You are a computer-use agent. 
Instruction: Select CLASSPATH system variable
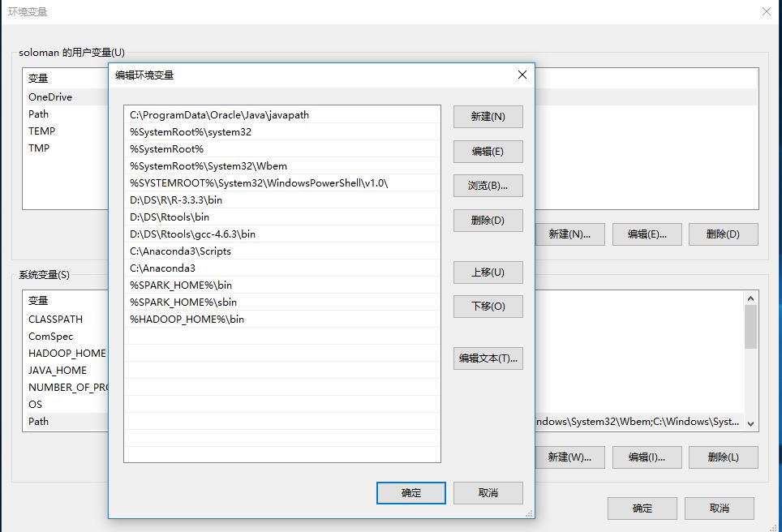click(66, 319)
